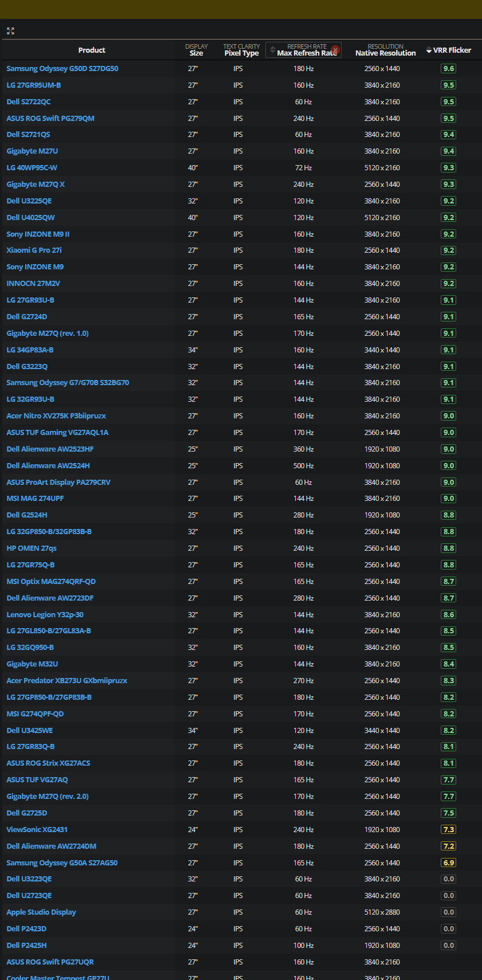Open the Dell Alienware AW2523HF link

click(50, 449)
